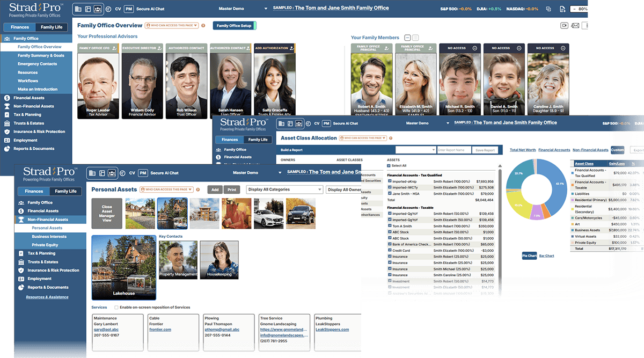Image resolution: width=644 pixels, height=358 pixels.
Task: Click the Reports & Documents pie icon in Personal Assets sidebar
Action: coord(21,287)
